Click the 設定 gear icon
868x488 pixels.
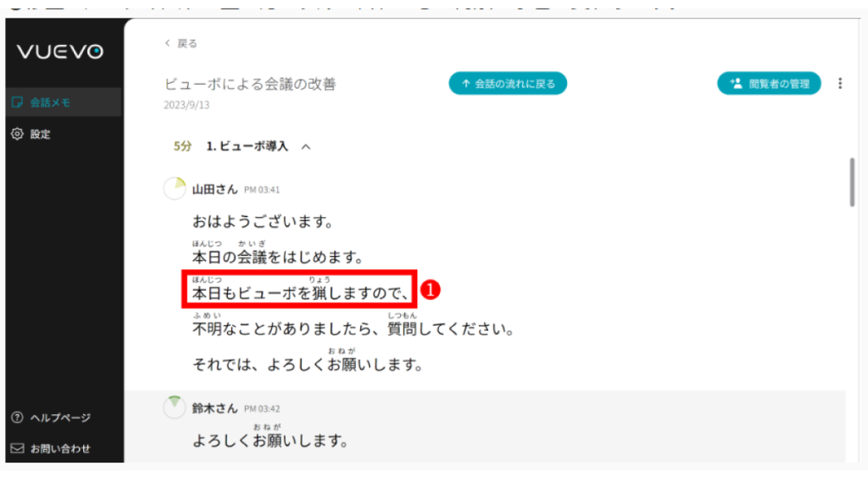pyautogui.click(x=17, y=134)
